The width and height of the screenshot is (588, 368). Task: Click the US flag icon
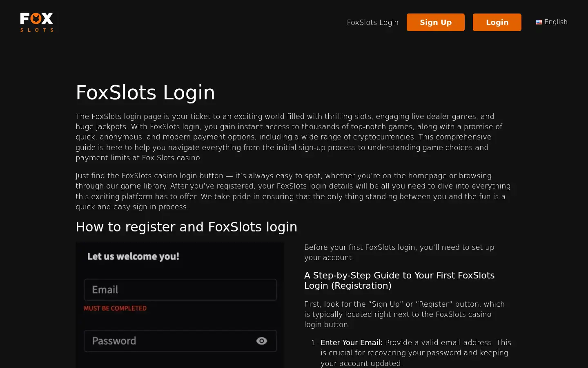pyautogui.click(x=539, y=22)
